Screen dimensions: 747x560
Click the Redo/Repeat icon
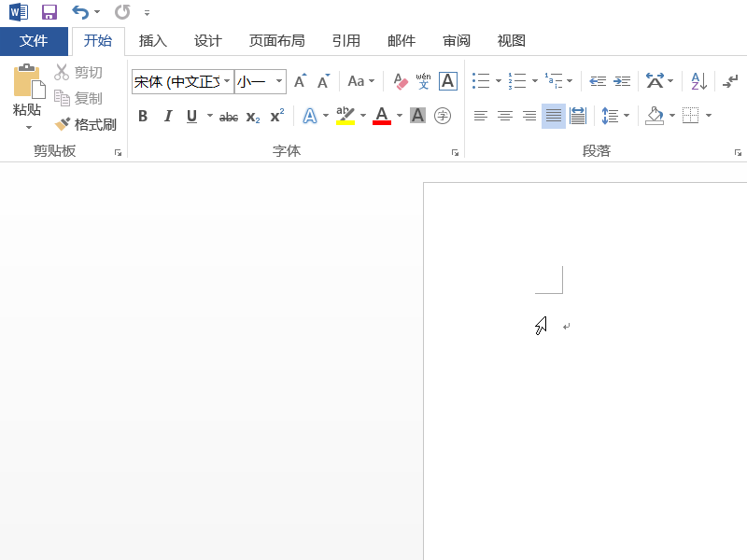pyautogui.click(x=122, y=12)
